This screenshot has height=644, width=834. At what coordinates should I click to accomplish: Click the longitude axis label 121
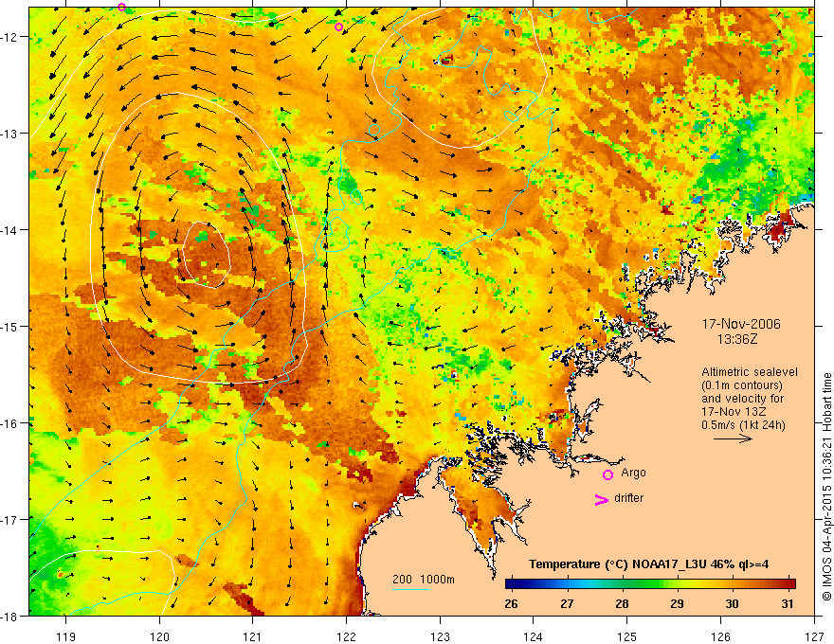[253, 637]
